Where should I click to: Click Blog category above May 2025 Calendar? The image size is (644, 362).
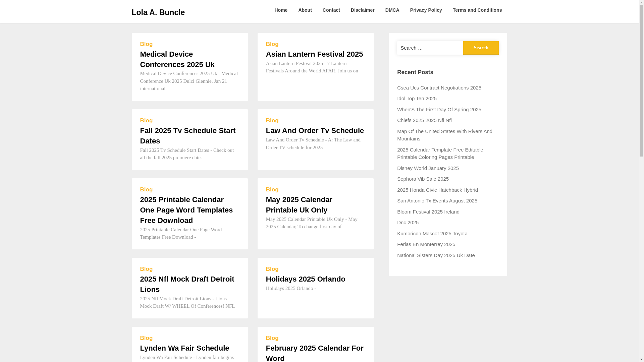(272, 190)
